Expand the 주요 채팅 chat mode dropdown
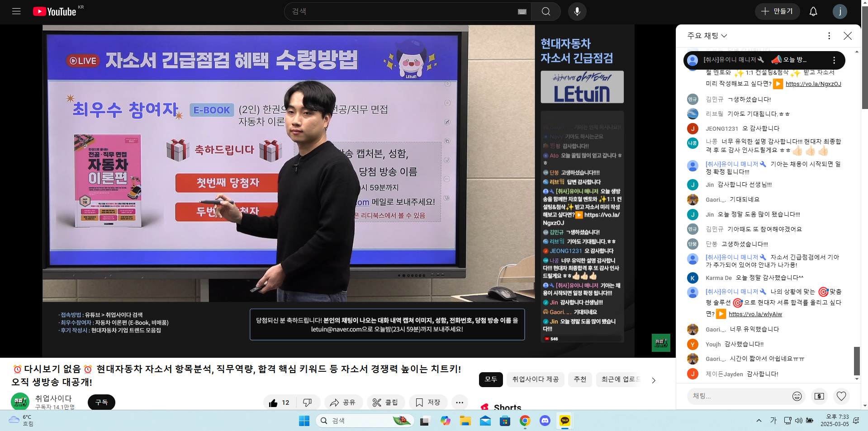This screenshot has height=431, width=868. coord(707,36)
